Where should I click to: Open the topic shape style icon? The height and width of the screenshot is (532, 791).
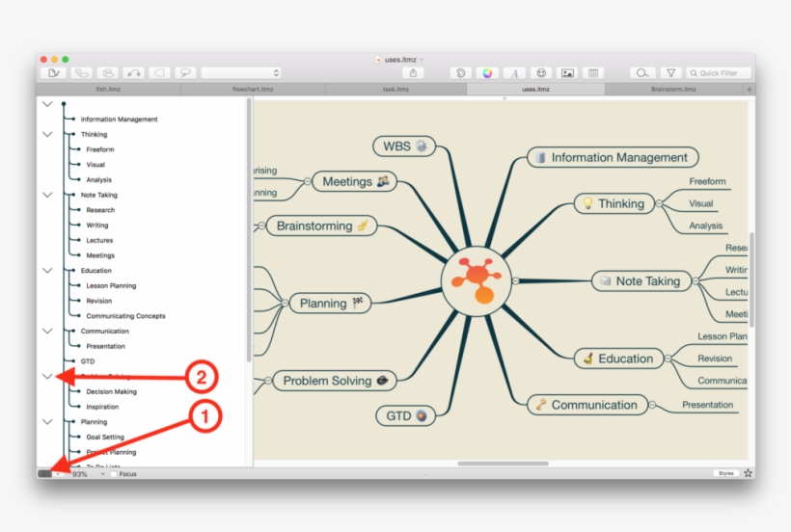pos(460,73)
